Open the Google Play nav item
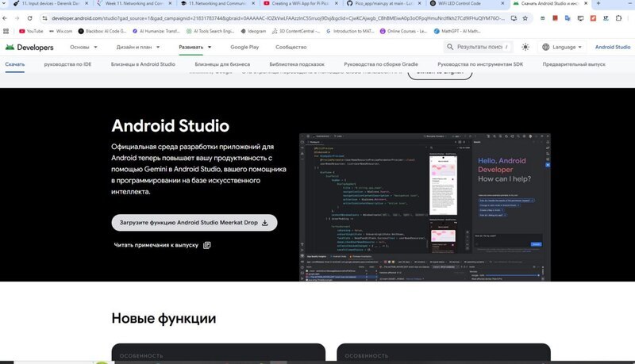635x364 pixels. coord(244,48)
